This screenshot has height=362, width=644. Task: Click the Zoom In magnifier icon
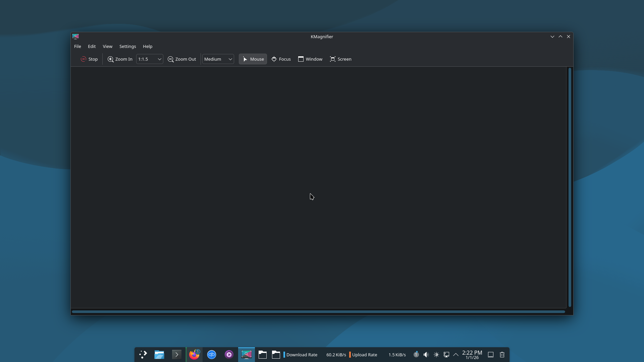[x=110, y=59]
